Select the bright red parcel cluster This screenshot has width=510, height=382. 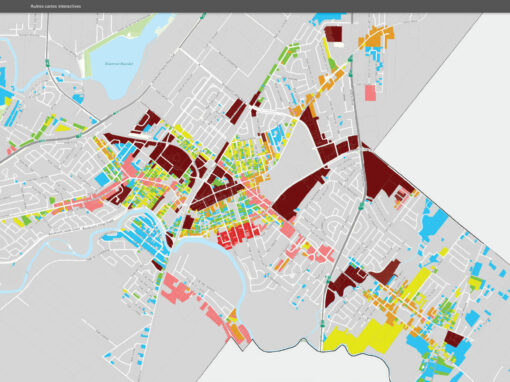tap(237, 235)
